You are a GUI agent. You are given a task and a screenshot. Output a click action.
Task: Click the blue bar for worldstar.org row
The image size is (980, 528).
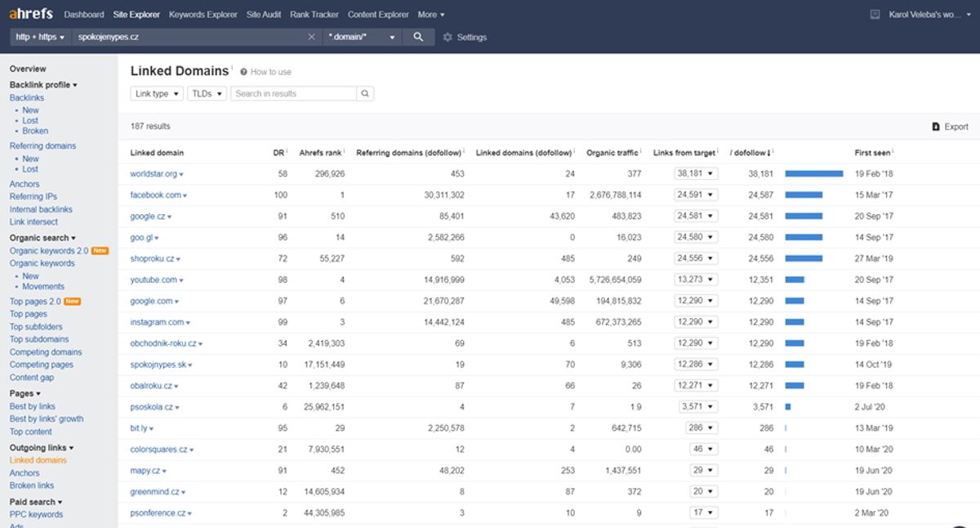pyautogui.click(x=814, y=173)
